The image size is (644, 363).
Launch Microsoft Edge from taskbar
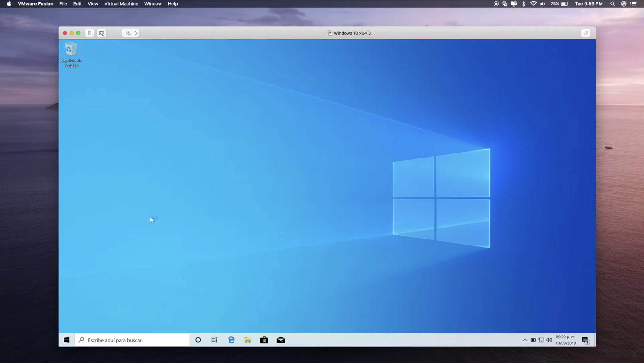pos(231,340)
